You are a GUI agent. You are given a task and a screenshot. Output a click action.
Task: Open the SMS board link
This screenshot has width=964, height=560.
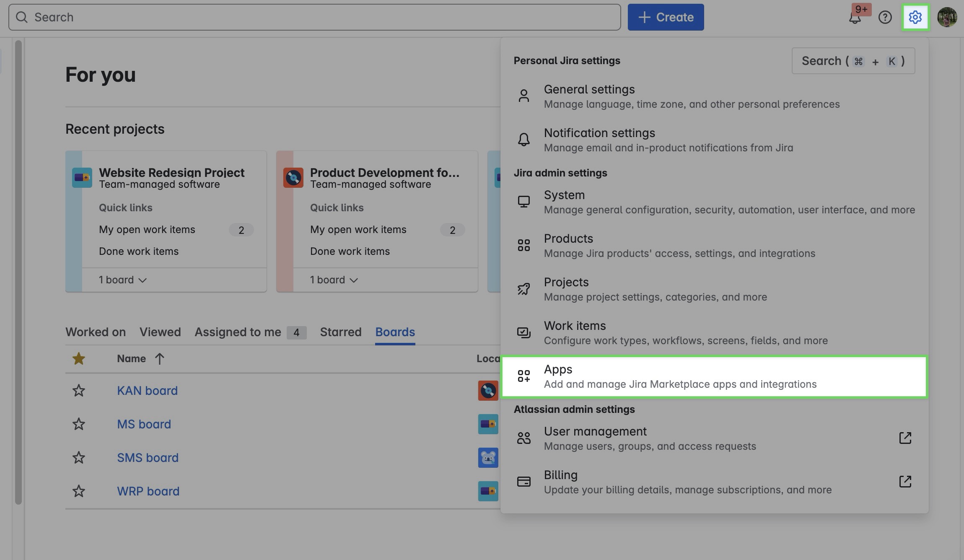[x=148, y=458]
